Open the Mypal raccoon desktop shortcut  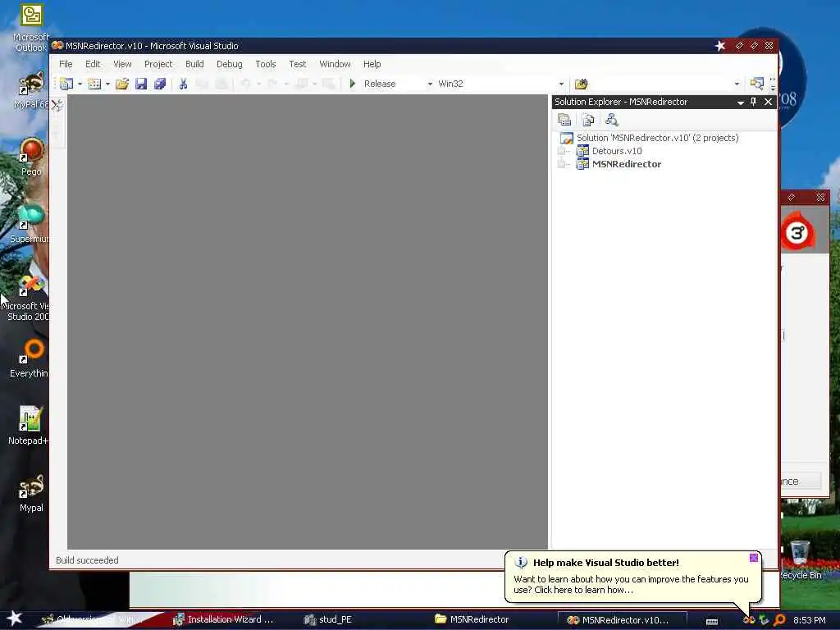click(31, 493)
